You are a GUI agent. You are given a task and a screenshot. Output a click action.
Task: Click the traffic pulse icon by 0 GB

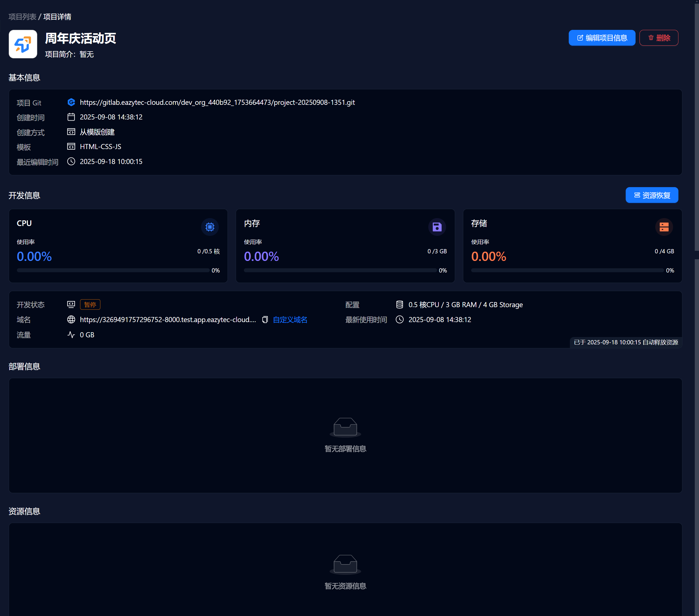point(71,335)
